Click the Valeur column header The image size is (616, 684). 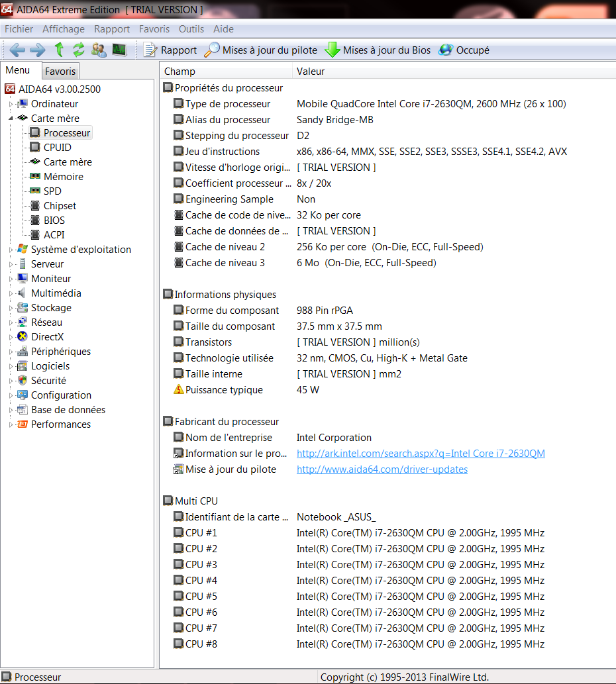(x=454, y=71)
